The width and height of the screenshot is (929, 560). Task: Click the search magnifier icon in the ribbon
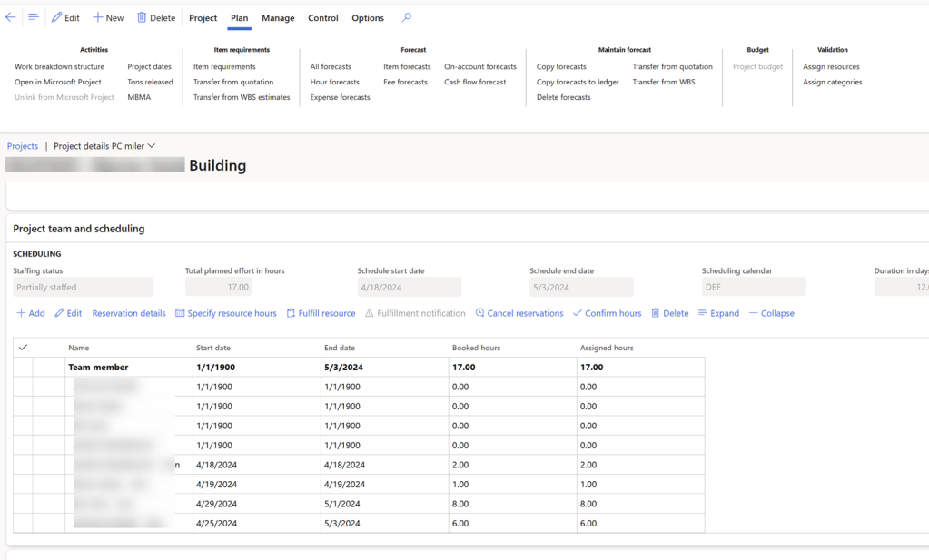point(407,17)
